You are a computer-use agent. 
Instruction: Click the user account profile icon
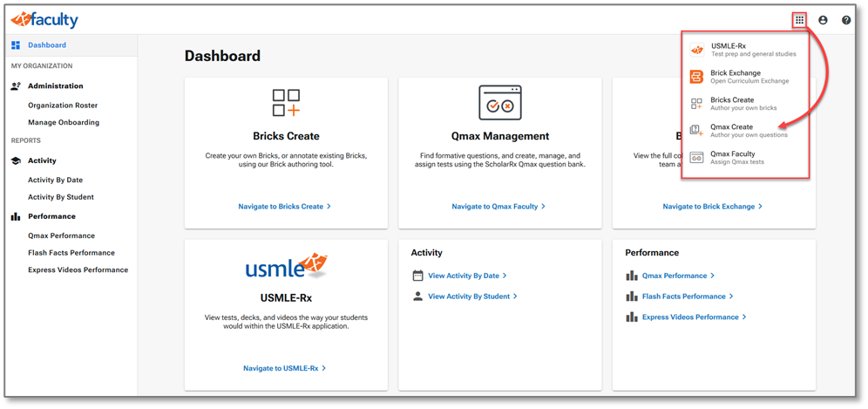click(x=823, y=20)
